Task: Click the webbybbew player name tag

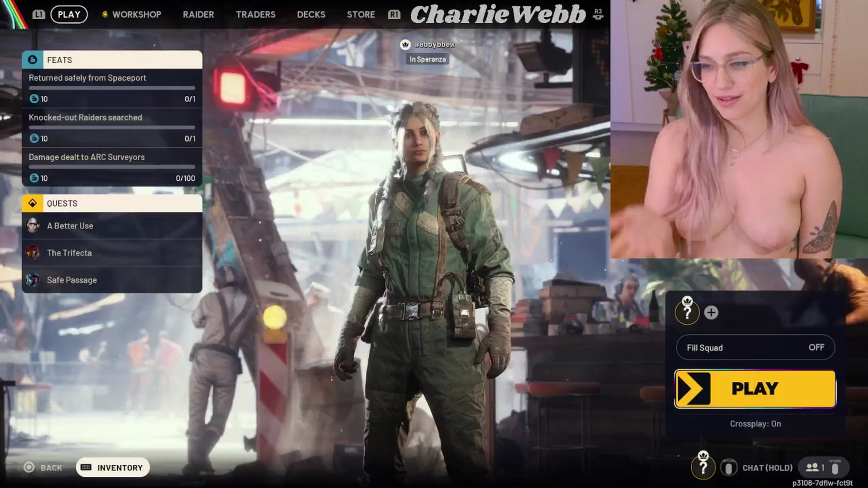Action: (x=434, y=44)
